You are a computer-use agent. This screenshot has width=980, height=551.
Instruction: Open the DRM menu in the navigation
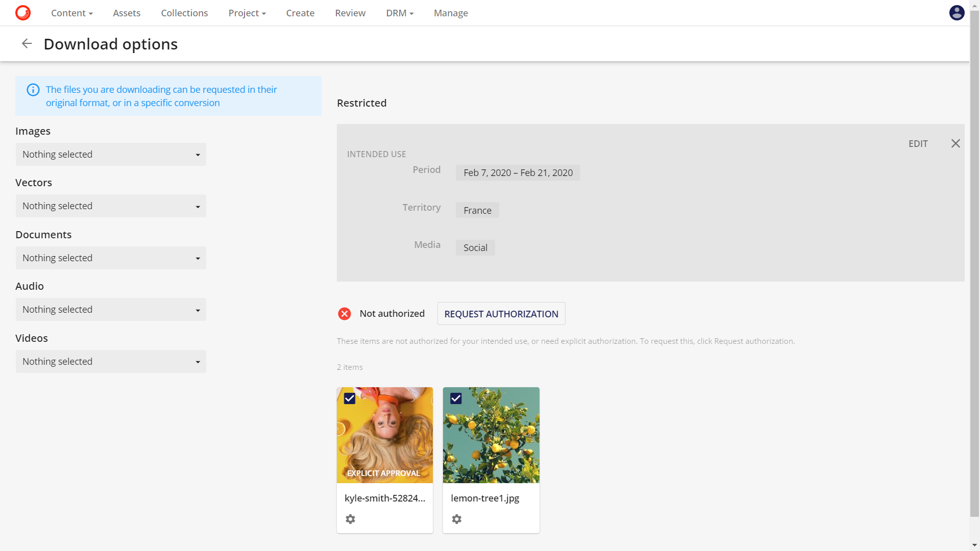click(399, 13)
